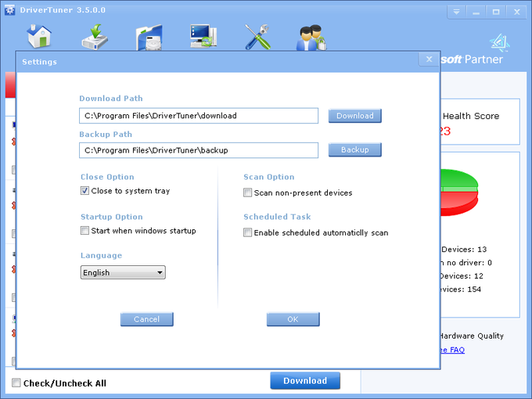Click the Hardware Quality text
Screen dimensions: 532x399
(472, 336)
